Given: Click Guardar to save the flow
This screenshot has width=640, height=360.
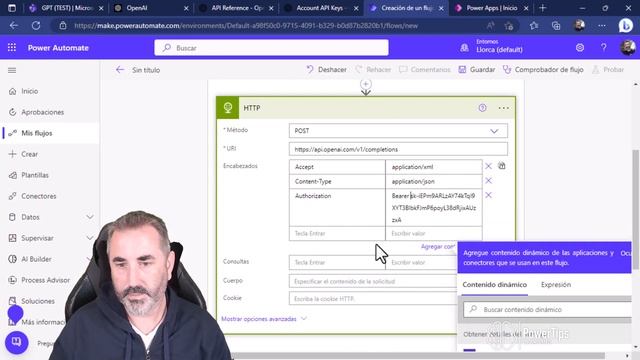Looking at the screenshot, I should click(477, 70).
